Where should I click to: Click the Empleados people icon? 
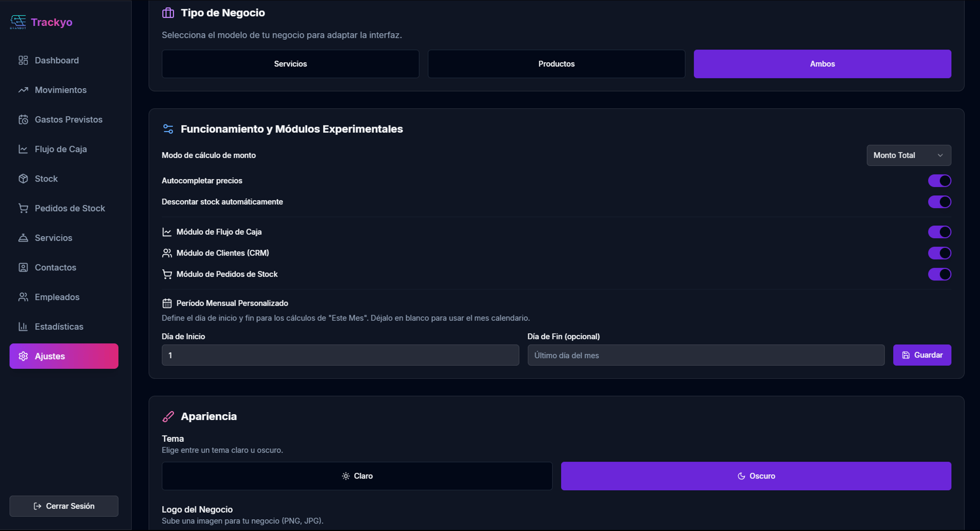(x=23, y=297)
